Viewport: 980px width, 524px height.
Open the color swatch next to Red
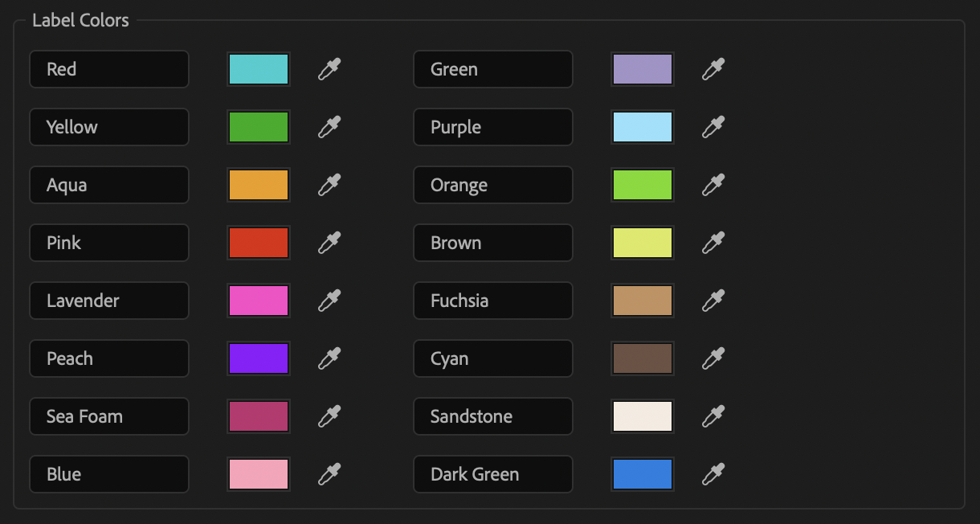(258, 69)
